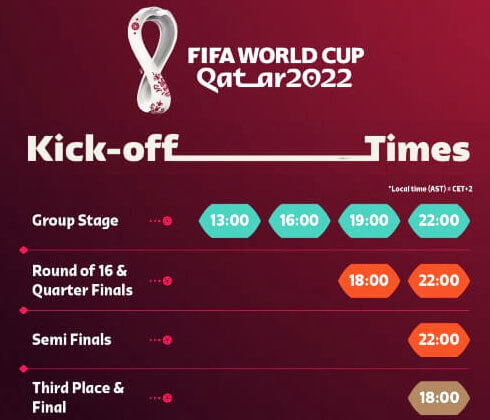
Task: Click the diamond divider marker below Semi Finals
Action: pyautogui.click(x=23, y=369)
